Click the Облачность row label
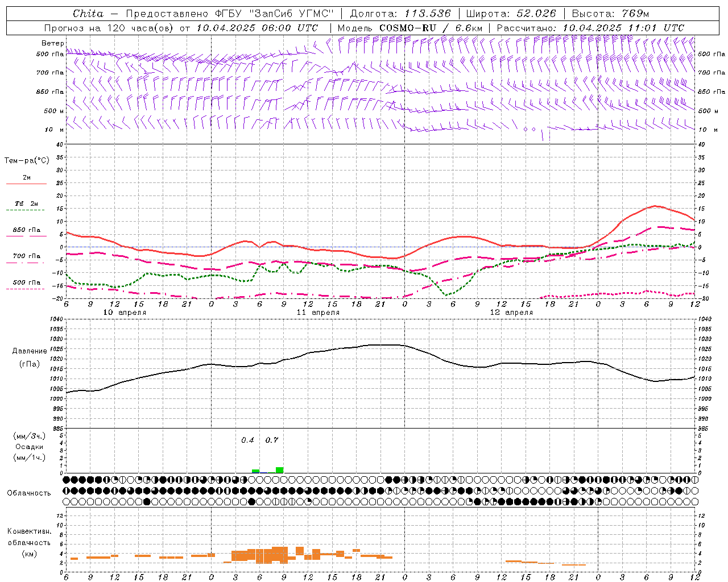Screen dimensions: 728x582 (29, 493)
